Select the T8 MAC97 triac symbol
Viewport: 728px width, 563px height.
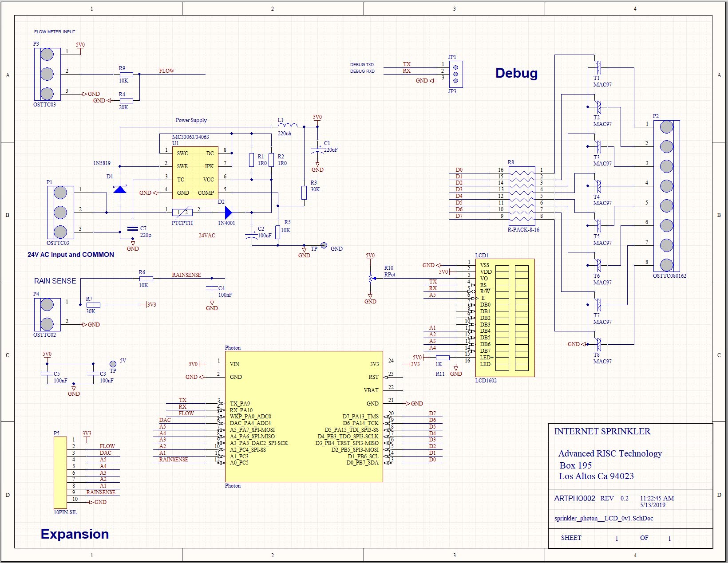click(598, 344)
